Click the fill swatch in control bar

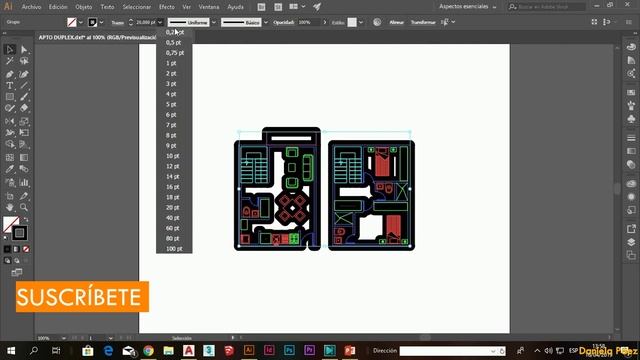click(72, 22)
